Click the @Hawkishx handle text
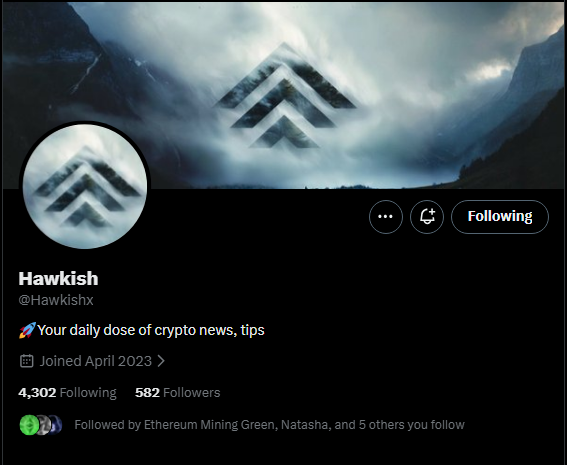Viewport: 567px width, 465px height. tap(56, 300)
